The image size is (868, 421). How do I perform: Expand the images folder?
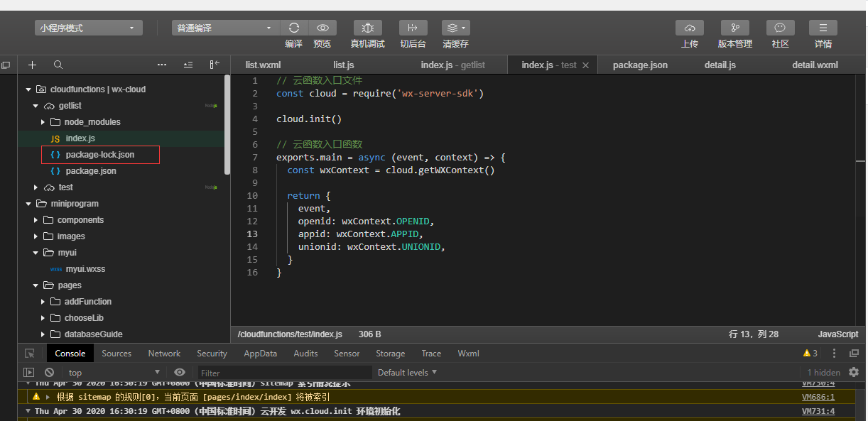coord(36,236)
